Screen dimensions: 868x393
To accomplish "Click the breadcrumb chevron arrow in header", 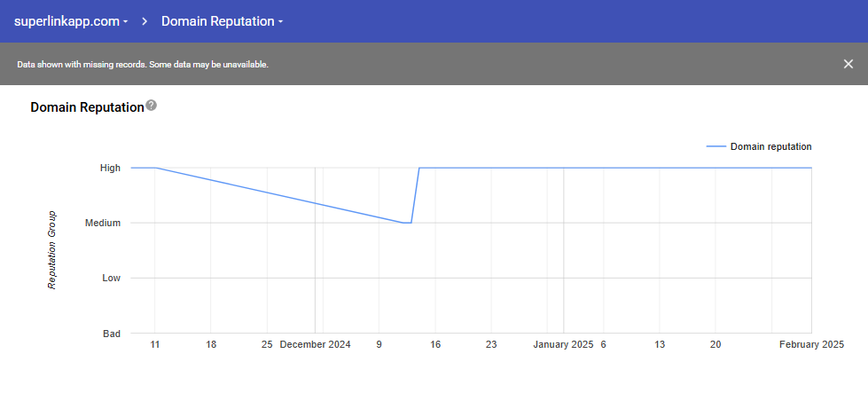I will point(145,21).
